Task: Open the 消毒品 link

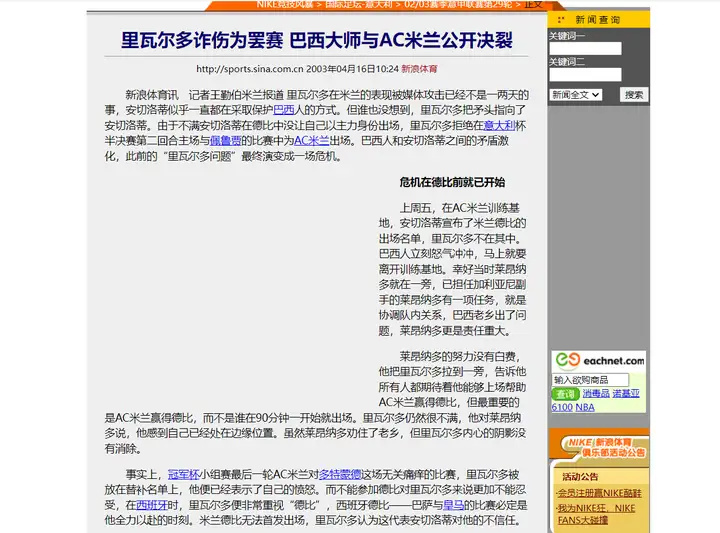Action: pos(596,394)
